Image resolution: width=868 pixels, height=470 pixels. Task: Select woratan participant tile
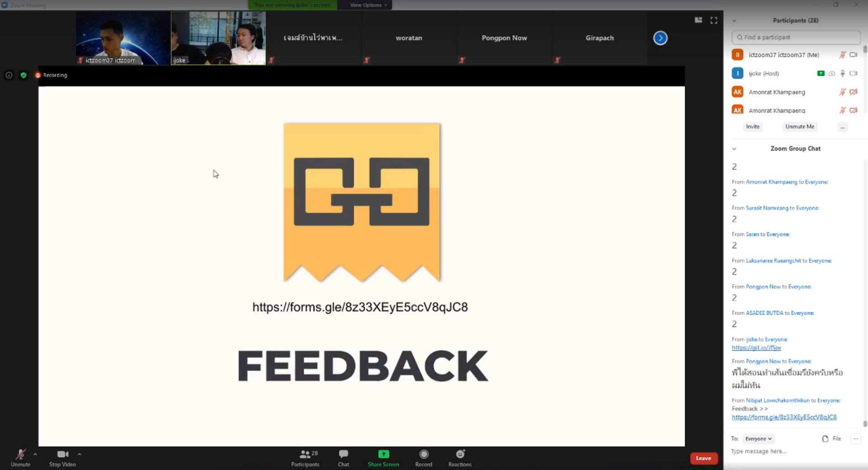click(409, 38)
